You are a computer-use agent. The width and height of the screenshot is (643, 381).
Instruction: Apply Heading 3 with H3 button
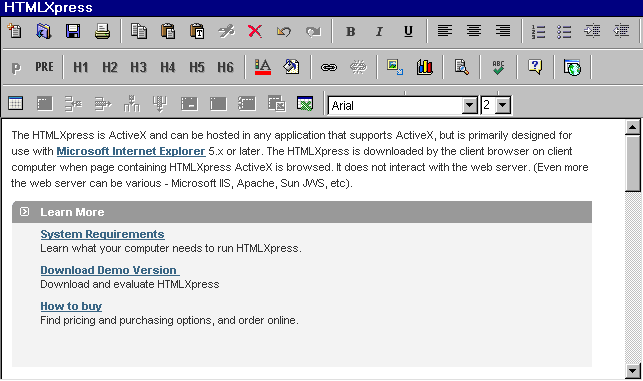click(139, 67)
